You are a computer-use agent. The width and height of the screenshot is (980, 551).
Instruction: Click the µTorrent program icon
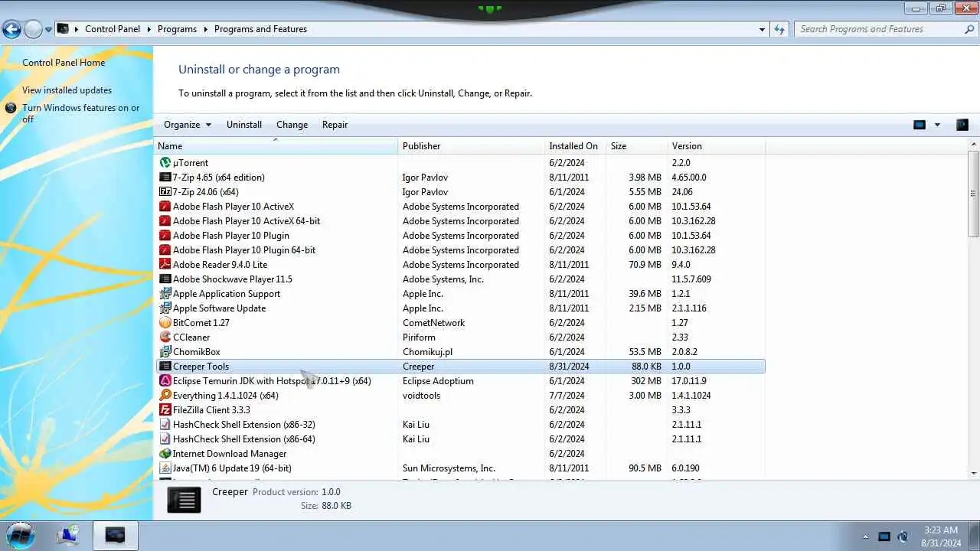point(165,162)
